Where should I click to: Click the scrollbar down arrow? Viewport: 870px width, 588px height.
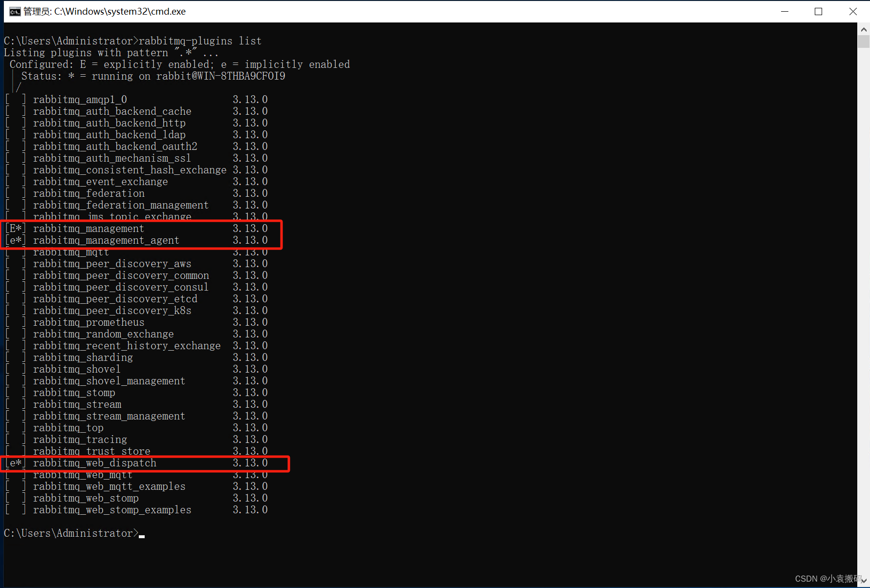click(x=864, y=581)
